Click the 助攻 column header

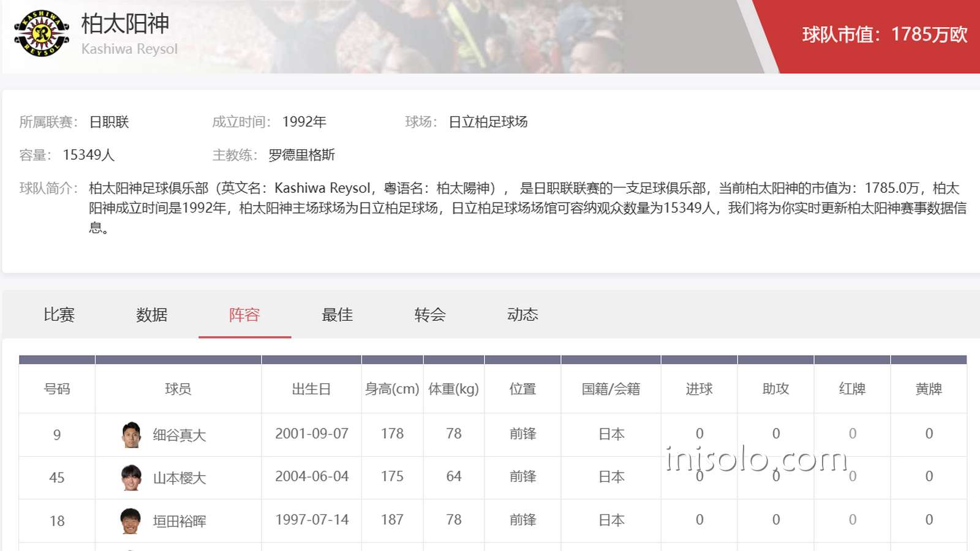pos(775,389)
